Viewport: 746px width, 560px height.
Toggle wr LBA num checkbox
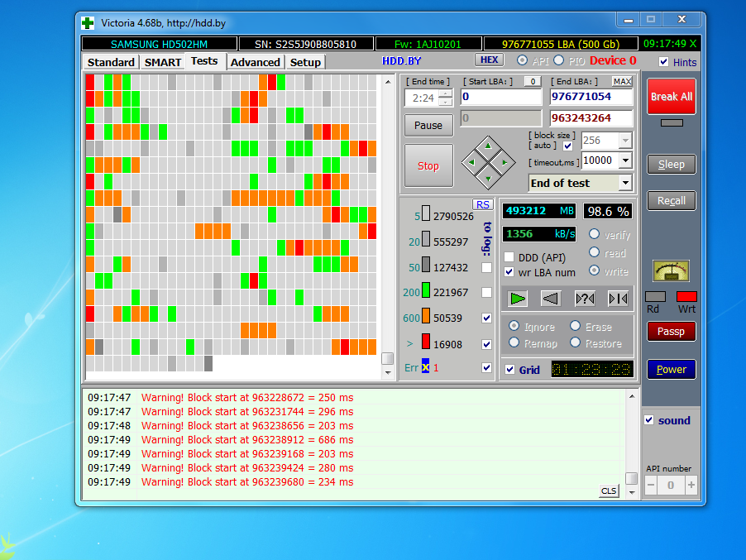[x=509, y=272]
